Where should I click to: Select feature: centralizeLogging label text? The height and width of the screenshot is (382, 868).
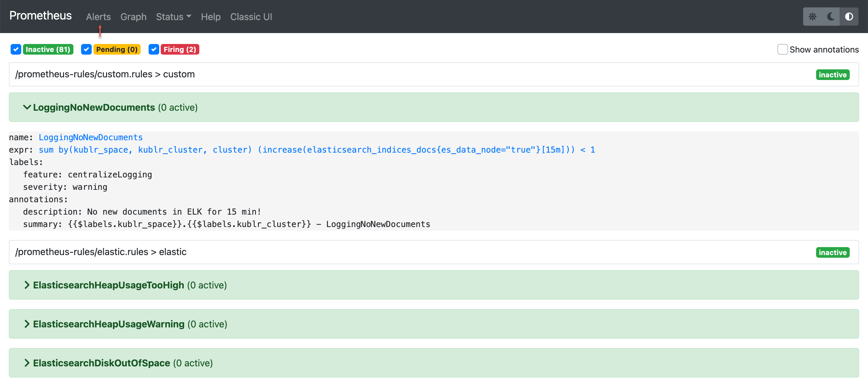[88, 174]
